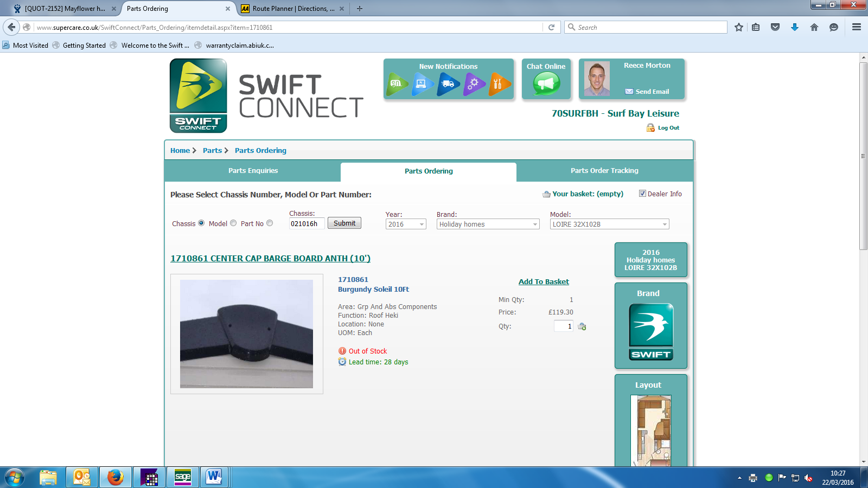Open Sage from the taskbar
Viewport: 868px width, 488px height.
click(183, 477)
